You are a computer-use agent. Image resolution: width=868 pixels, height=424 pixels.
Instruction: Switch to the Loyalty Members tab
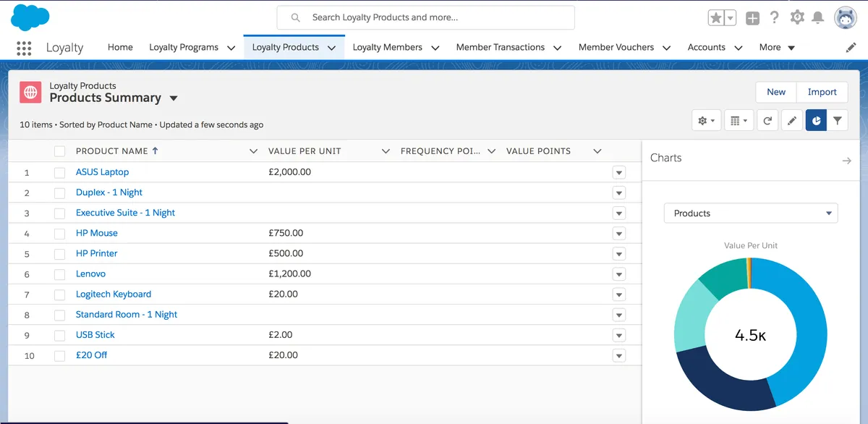[x=388, y=47]
